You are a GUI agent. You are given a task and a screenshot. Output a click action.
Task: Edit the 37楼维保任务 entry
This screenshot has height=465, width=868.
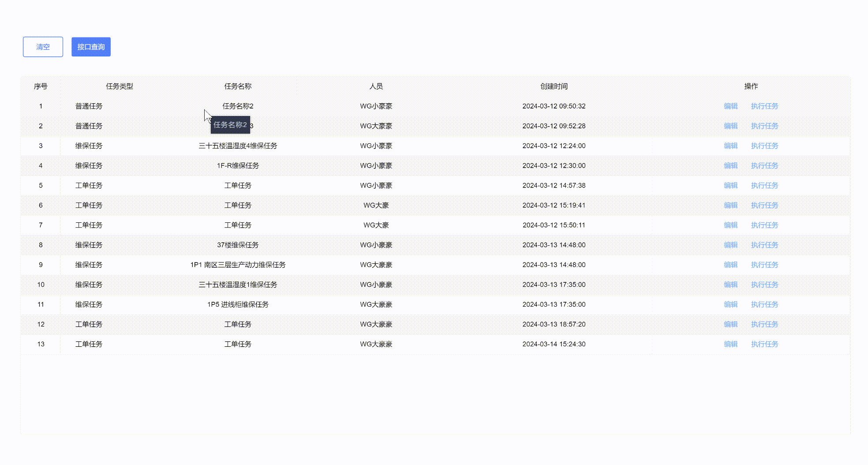730,245
